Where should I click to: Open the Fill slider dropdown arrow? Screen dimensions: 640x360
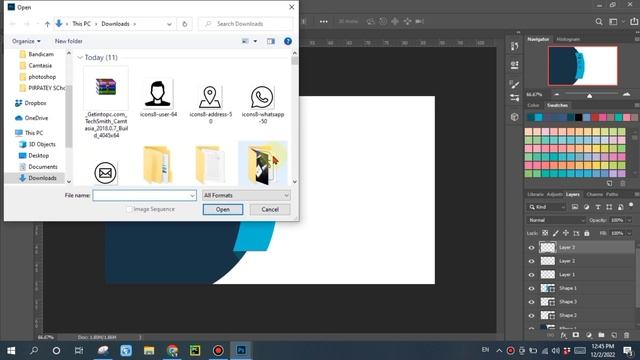click(629, 233)
